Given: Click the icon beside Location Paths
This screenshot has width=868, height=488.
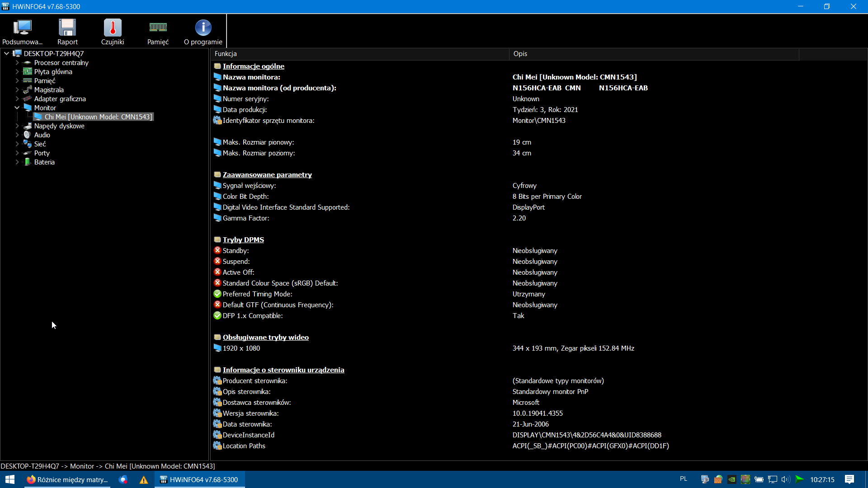Looking at the screenshot, I should pyautogui.click(x=217, y=446).
